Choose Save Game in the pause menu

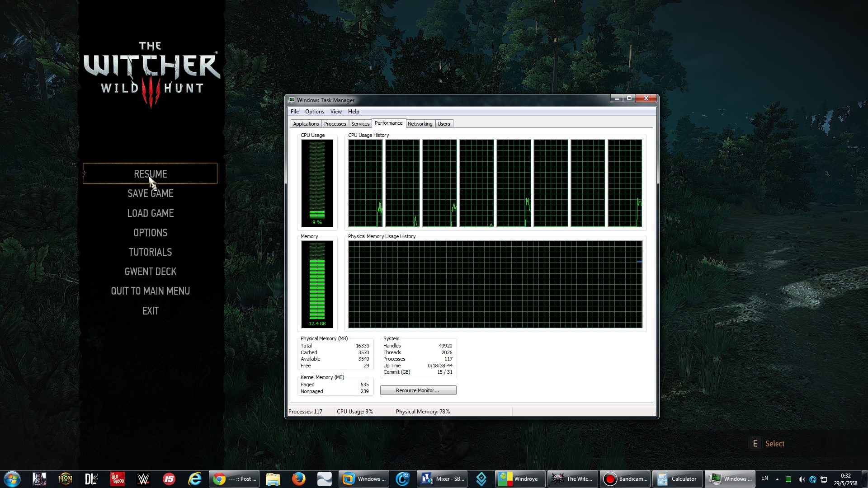click(150, 193)
